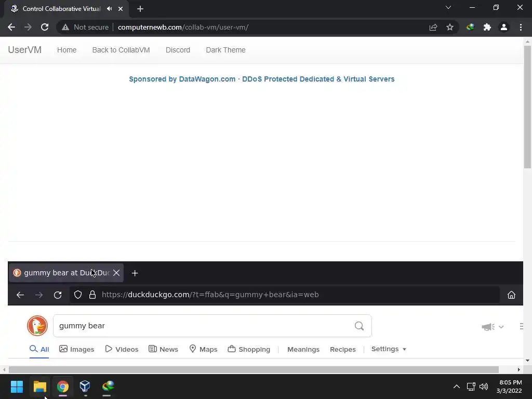
Task: Click vertical scrollbar down arrow
Action: pyautogui.click(x=527, y=361)
